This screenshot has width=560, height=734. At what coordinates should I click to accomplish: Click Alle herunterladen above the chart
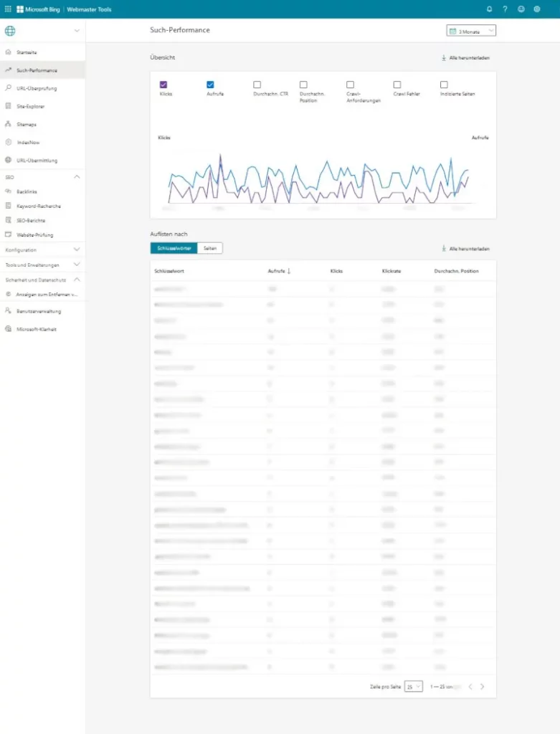click(466, 57)
